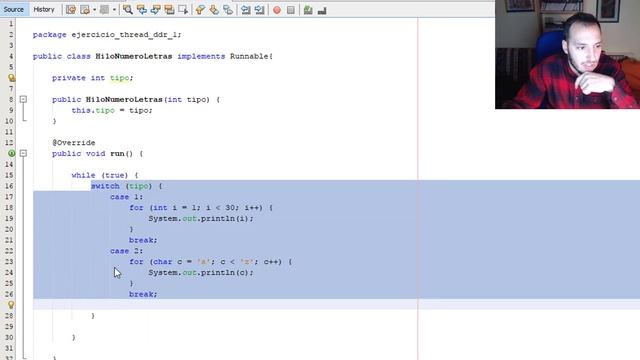
Task: Click lightbulb hint beside private int tipo
Action: point(11,78)
